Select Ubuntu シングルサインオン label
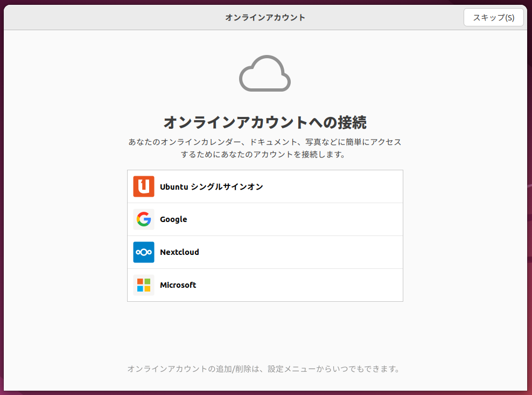The image size is (532, 395). [x=212, y=187]
